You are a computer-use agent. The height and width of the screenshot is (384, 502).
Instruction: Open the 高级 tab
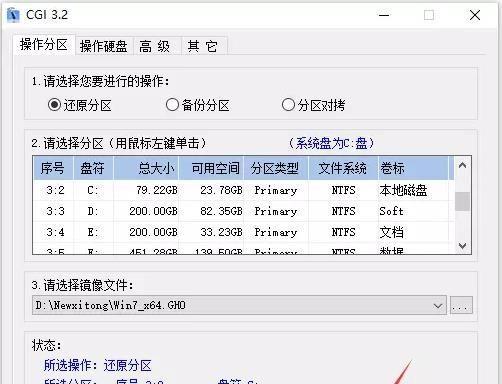pos(155,46)
